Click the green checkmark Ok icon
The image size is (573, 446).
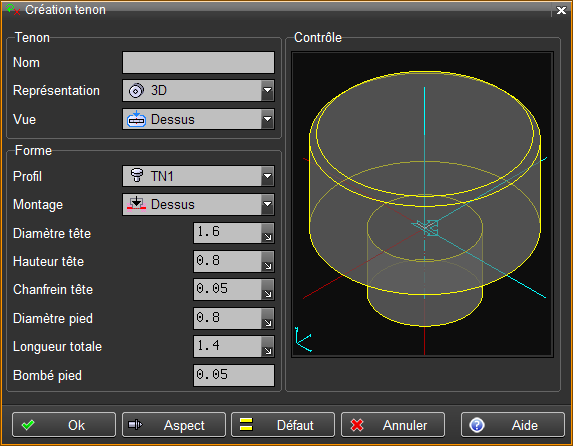point(28,425)
